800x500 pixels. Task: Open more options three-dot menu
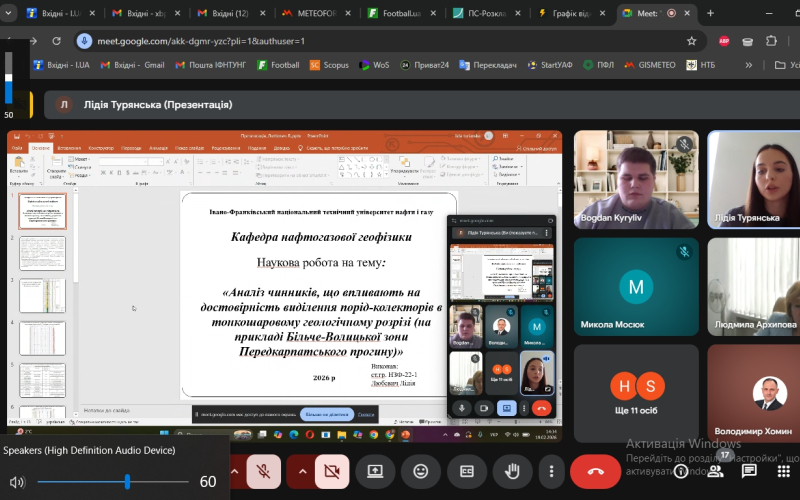[553, 470]
